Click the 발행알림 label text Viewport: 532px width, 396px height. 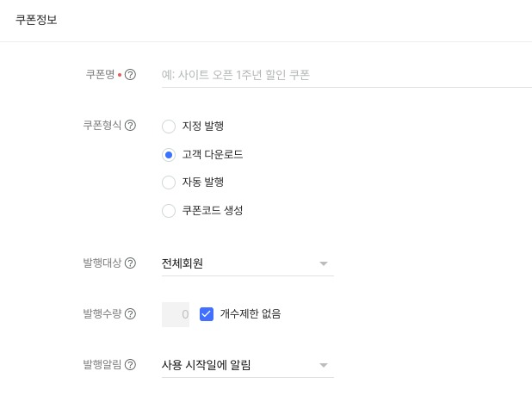96,365
